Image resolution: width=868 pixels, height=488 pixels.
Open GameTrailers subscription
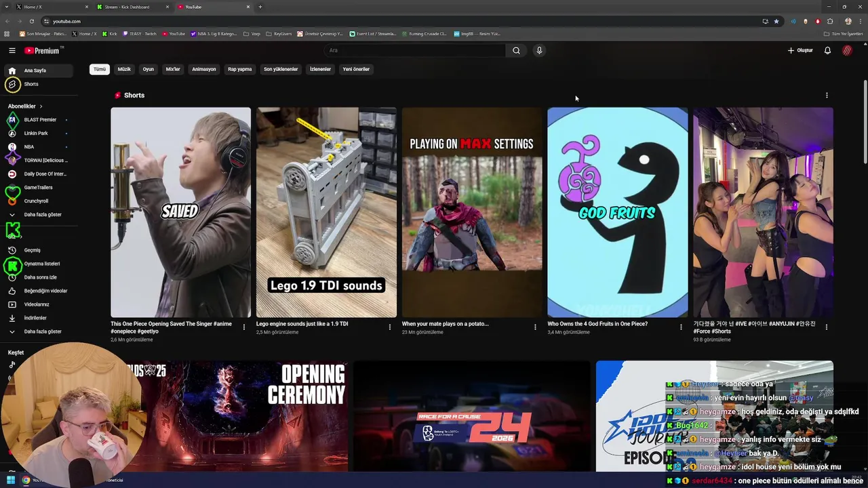[39, 187]
